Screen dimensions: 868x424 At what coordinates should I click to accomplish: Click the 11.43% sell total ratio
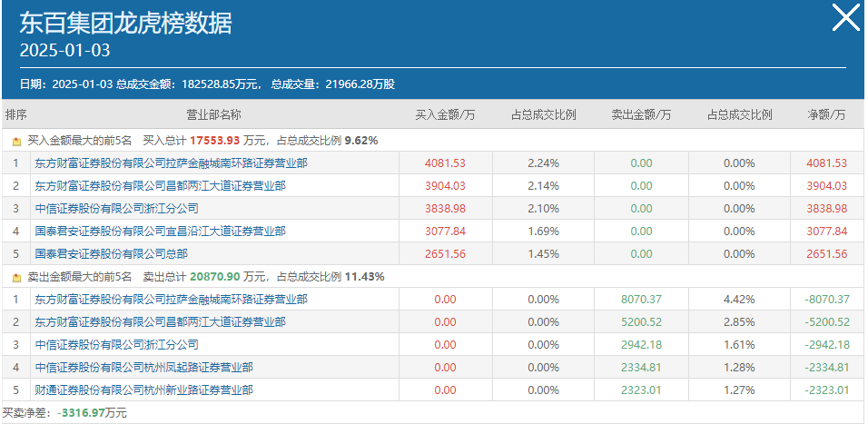pyautogui.click(x=365, y=277)
